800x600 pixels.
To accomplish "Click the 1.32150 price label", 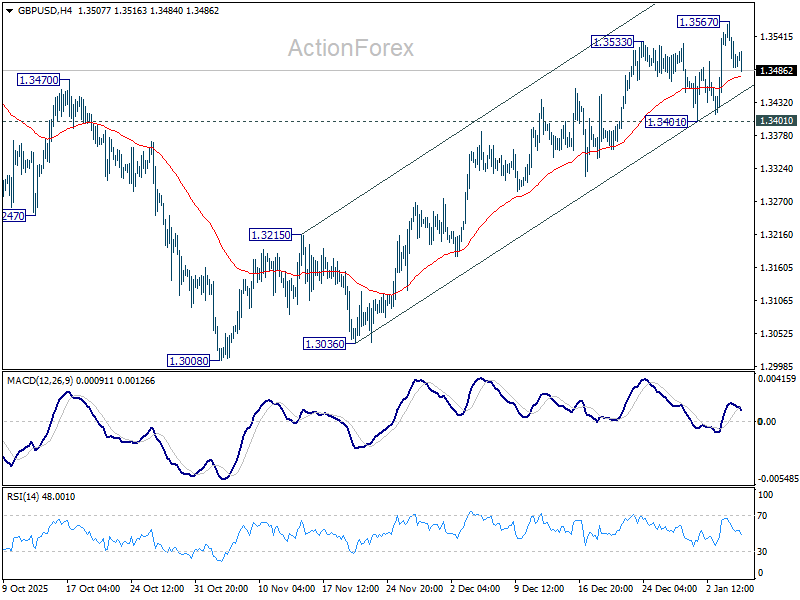I will click(x=270, y=235).
